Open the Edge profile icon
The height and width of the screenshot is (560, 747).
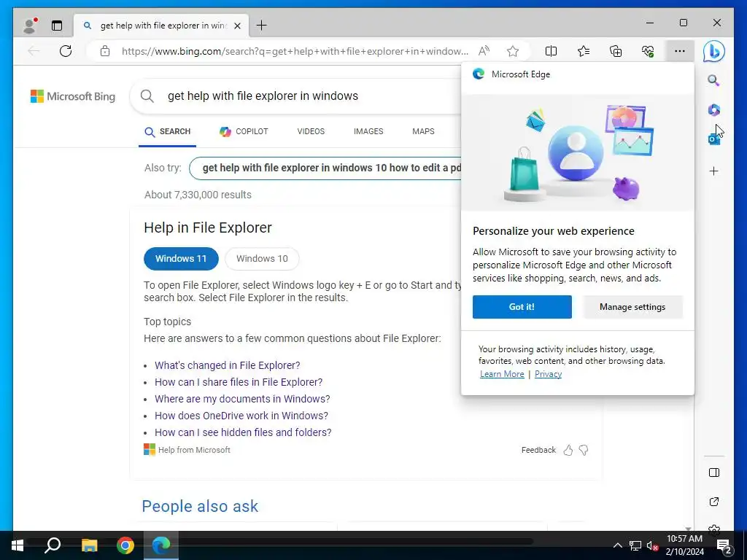(31, 26)
